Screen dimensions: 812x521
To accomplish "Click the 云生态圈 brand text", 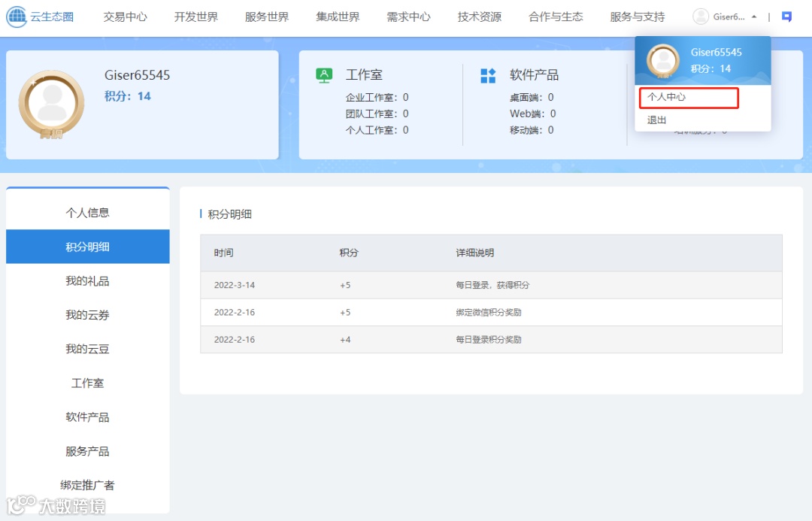I will [52, 17].
